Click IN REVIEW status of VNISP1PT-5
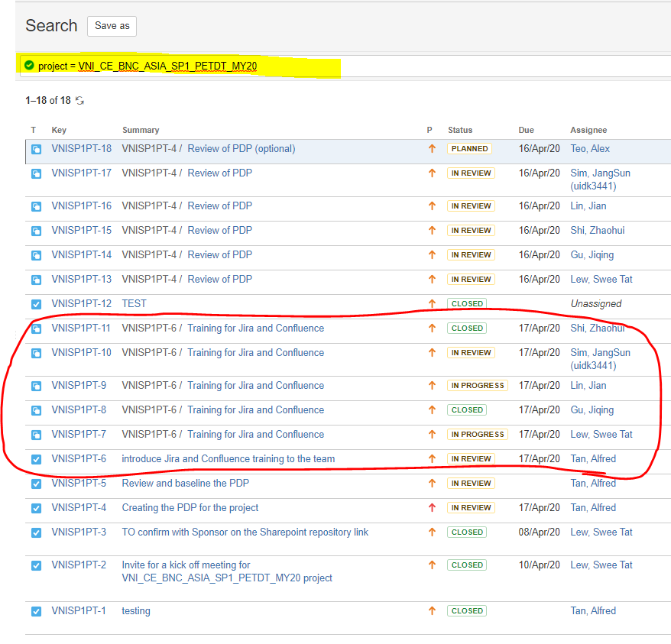671x644 pixels. (x=472, y=483)
